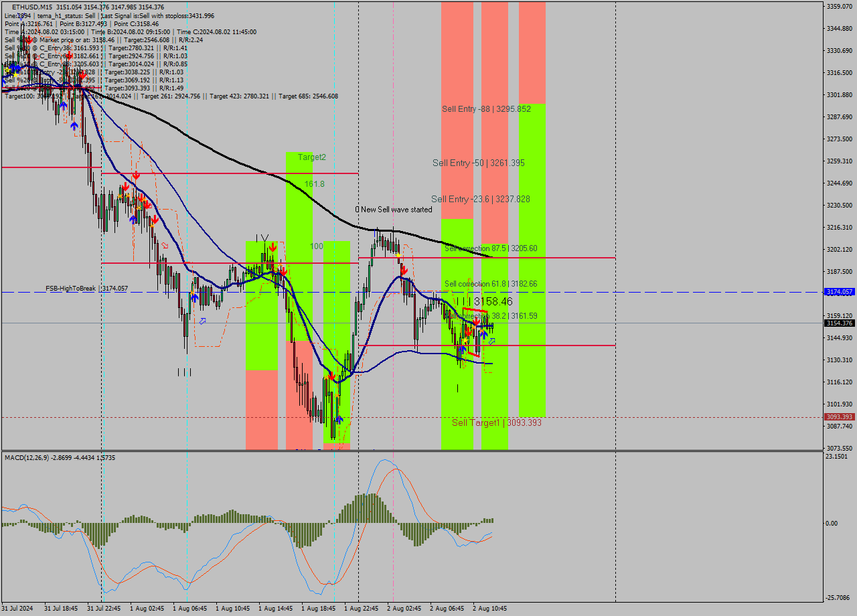Select the FSB-HighToBreak 3174.057 label
Viewport: 857px width, 616px height.
[x=86, y=289]
